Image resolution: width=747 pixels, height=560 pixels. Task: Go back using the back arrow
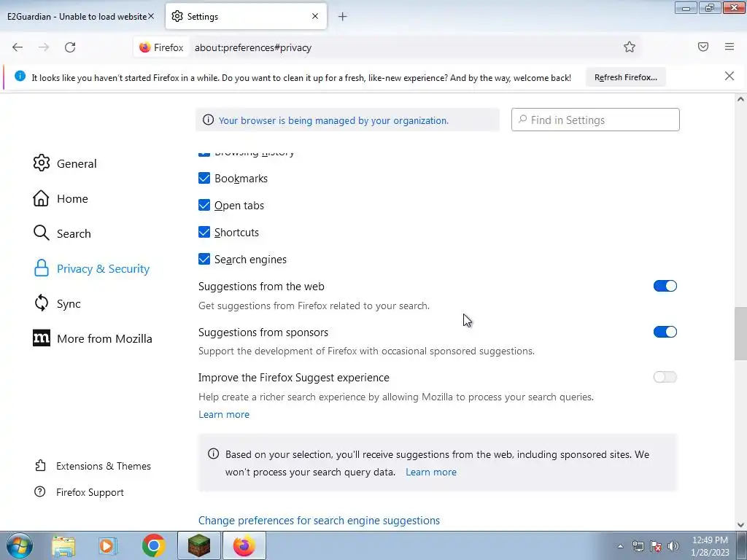click(18, 47)
